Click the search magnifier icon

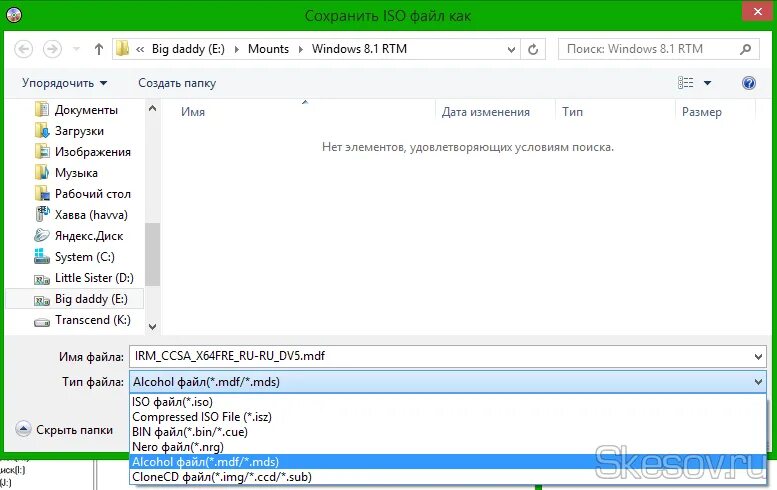coord(746,49)
